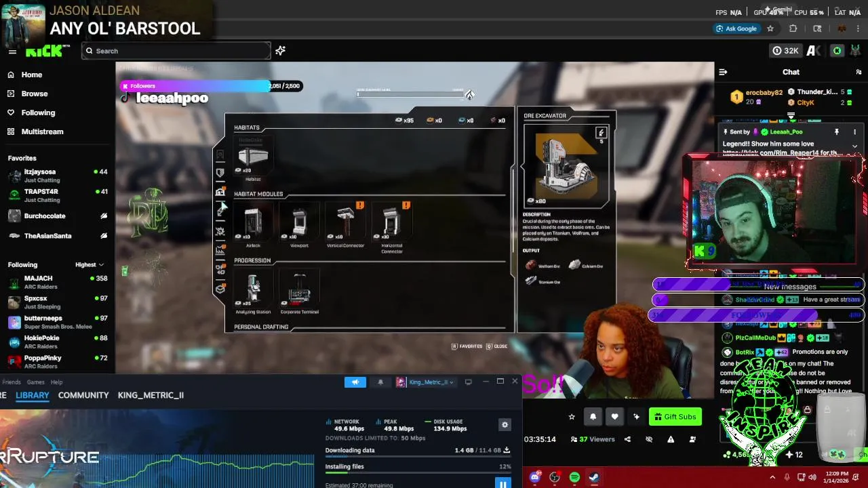Expand the Highest sort dropdown
This screenshot has height=488, width=868.
click(x=90, y=265)
